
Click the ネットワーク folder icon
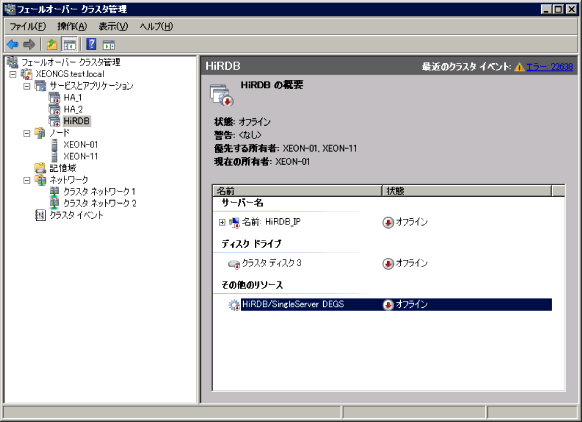(x=40, y=180)
